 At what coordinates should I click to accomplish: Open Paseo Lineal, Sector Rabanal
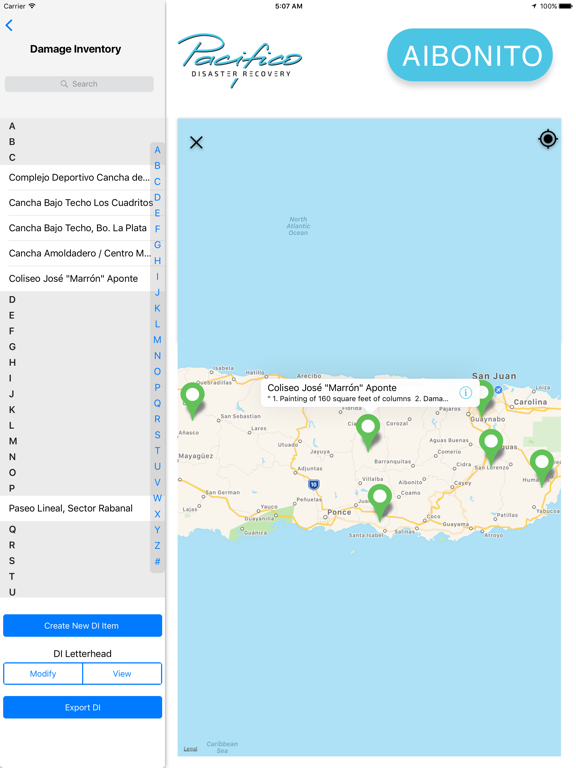tap(75, 508)
